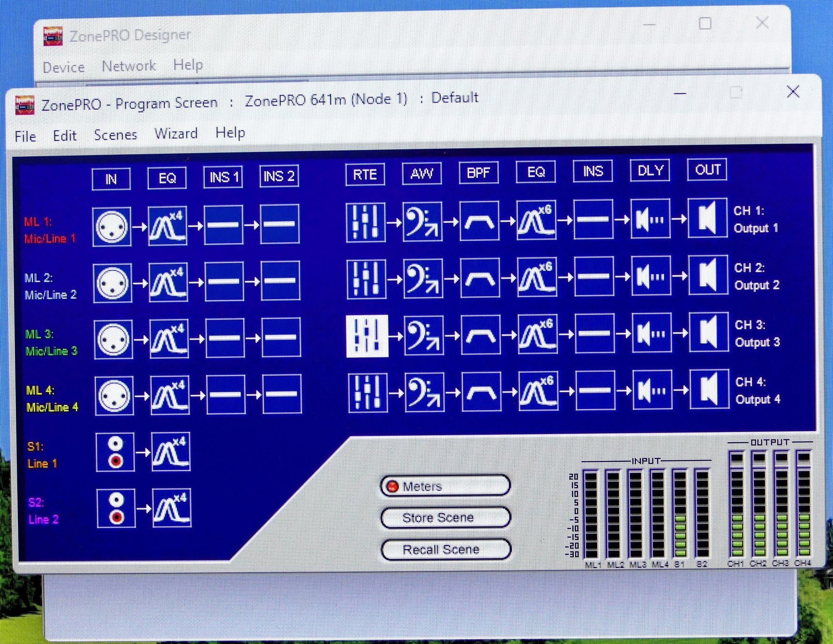Click the IN column header

point(111,179)
